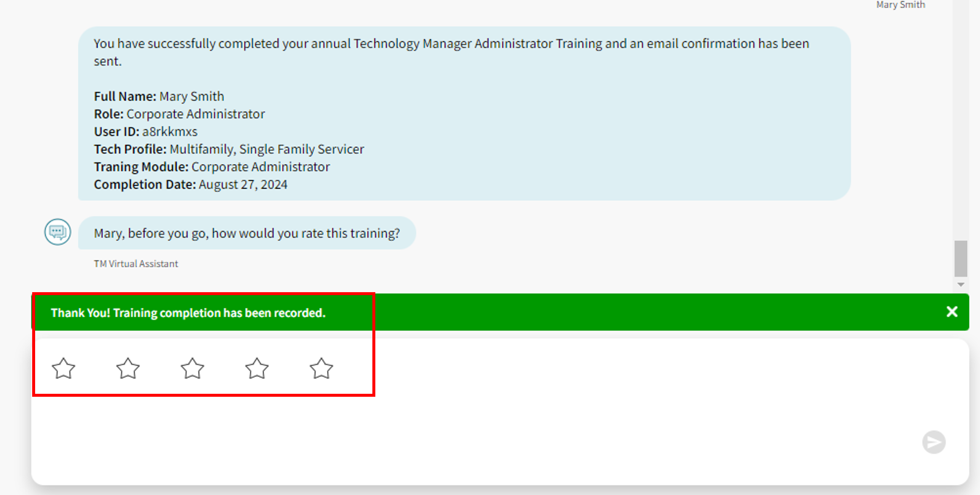The width and height of the screenshot is (980, 495).
Task: Click the User ID text in the confirmation
Action: 145,131
